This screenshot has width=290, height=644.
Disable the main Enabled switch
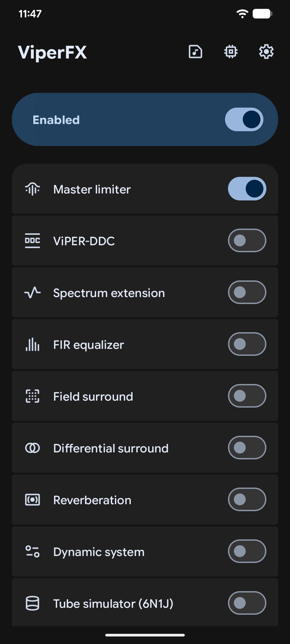point(244,119)
